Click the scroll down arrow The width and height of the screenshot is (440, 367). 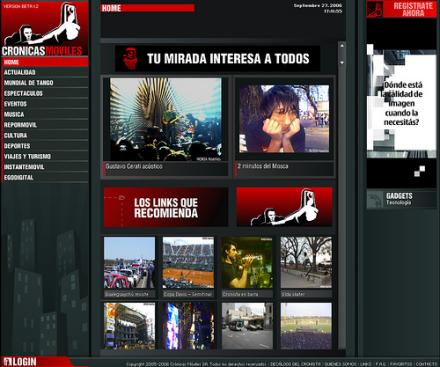pos(342,62)
